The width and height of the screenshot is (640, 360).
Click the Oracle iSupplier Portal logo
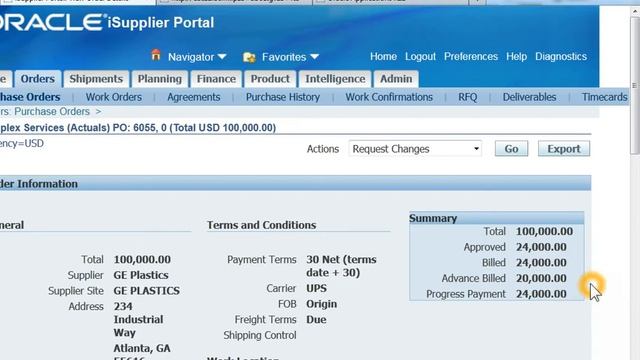click(x=107, y=22)
